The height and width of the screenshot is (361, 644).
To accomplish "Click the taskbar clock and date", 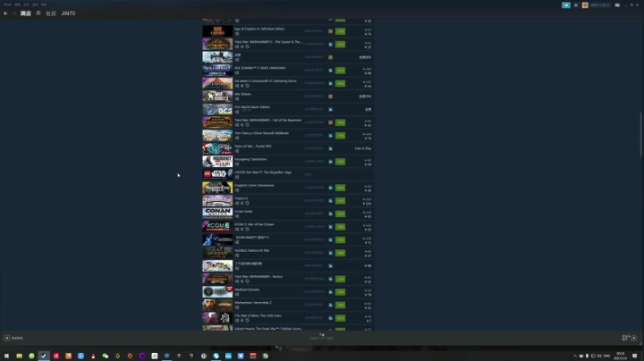I will coord(621,356).
